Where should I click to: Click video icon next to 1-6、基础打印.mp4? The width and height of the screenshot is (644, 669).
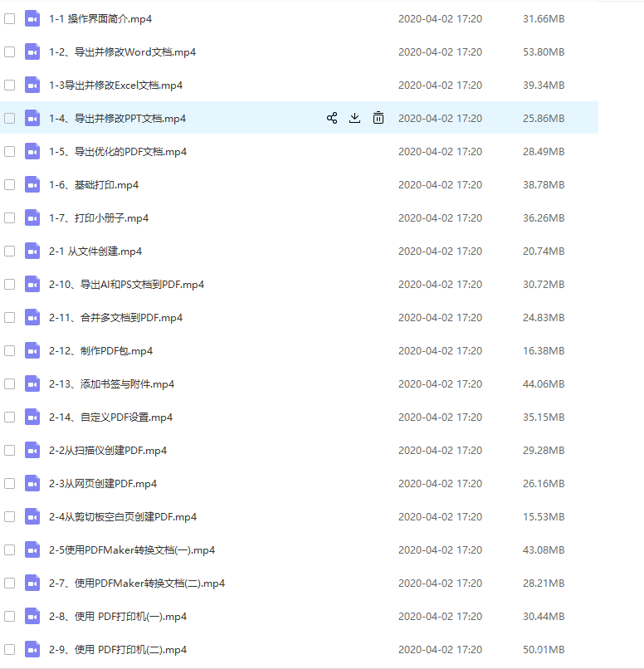tap(32, 184)
